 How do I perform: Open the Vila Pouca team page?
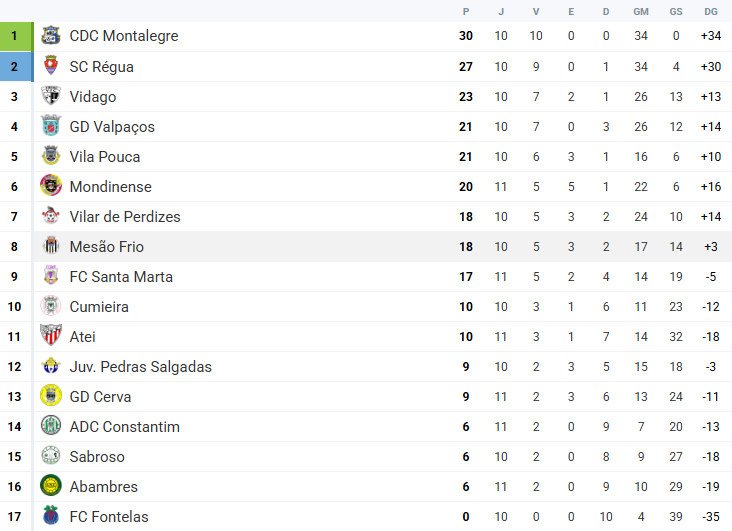[x=105, y=157]
